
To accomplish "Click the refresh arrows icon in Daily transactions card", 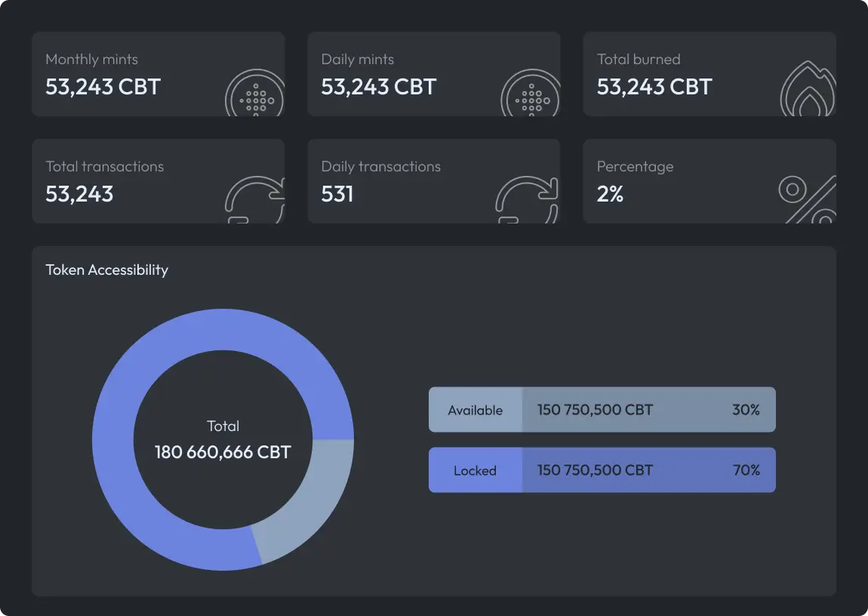I will pyautogui.click(x=527, y=200).
